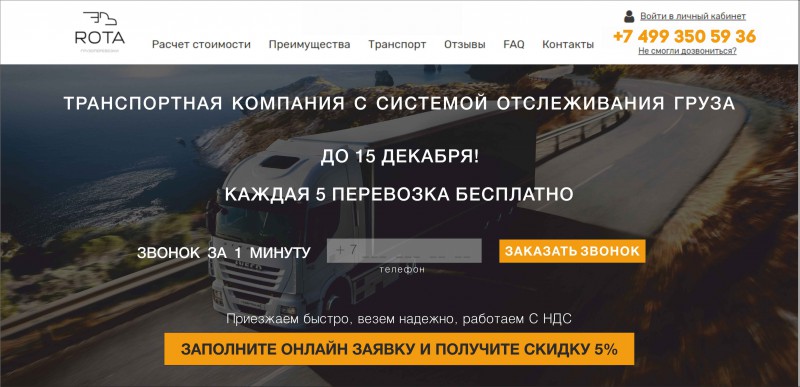The width and height of the screenshot is (800, 387).
Task: Open the FAQ menu item
Action: coord(514,44)
